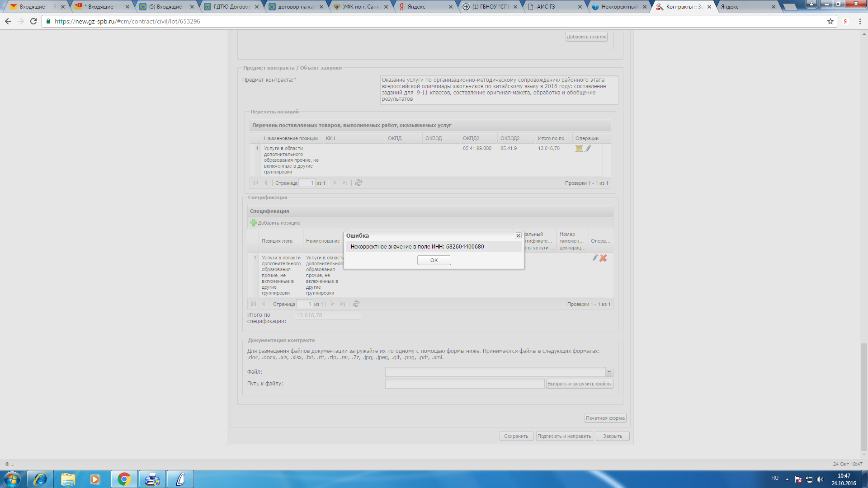Refresh the specification table
868x488 pixels.
(356, 304)
